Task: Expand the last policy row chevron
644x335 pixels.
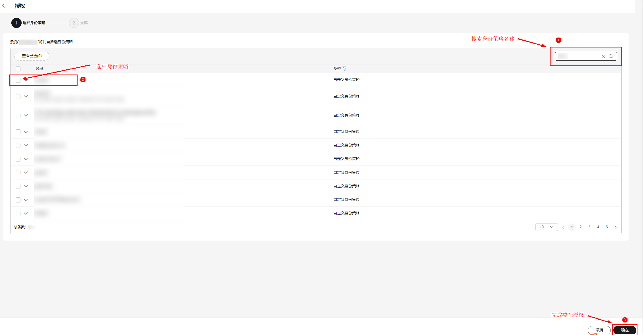Action: click(26, 214)
